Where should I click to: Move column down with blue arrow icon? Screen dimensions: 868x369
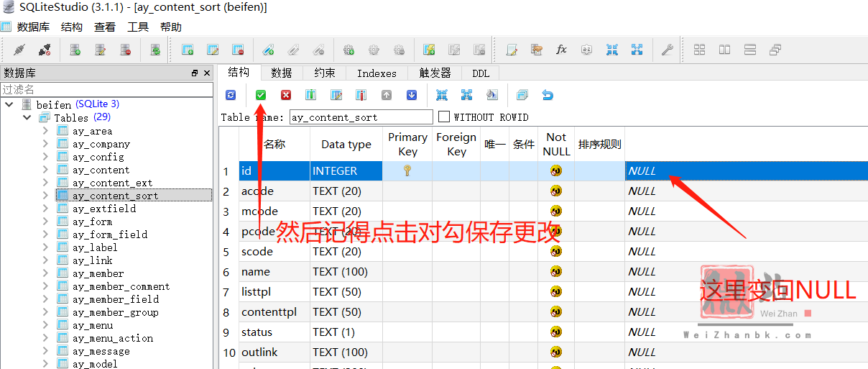[x=412, y=95]
